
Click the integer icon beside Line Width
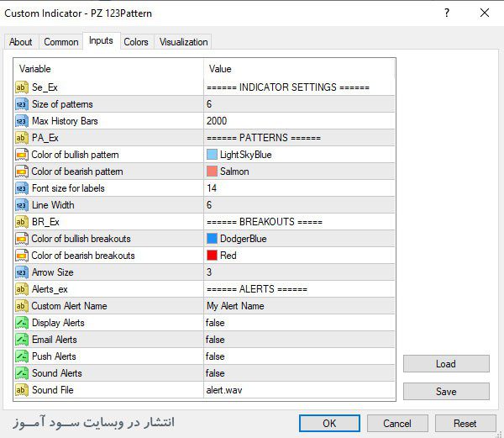coord(21,205)
